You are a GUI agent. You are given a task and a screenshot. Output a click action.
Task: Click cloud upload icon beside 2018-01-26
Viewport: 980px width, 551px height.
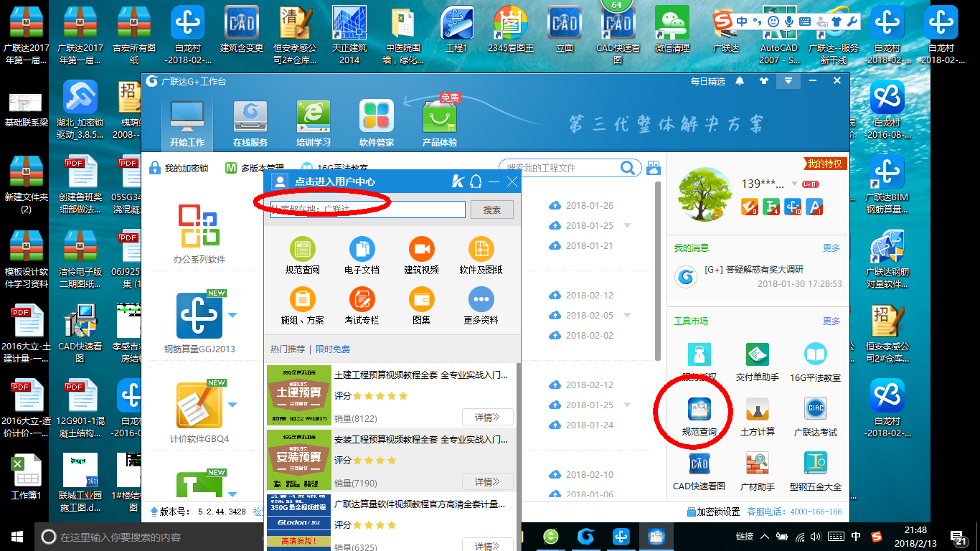(554, 205)
